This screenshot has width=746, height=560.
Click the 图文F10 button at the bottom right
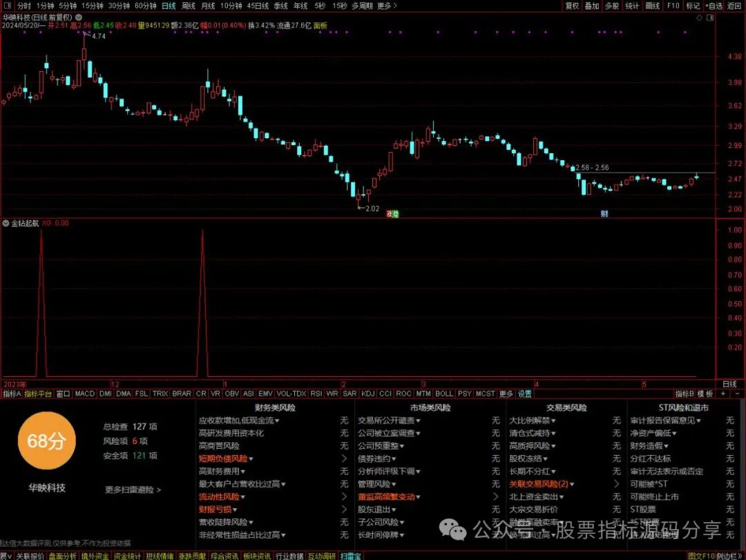tap(701, 556)
